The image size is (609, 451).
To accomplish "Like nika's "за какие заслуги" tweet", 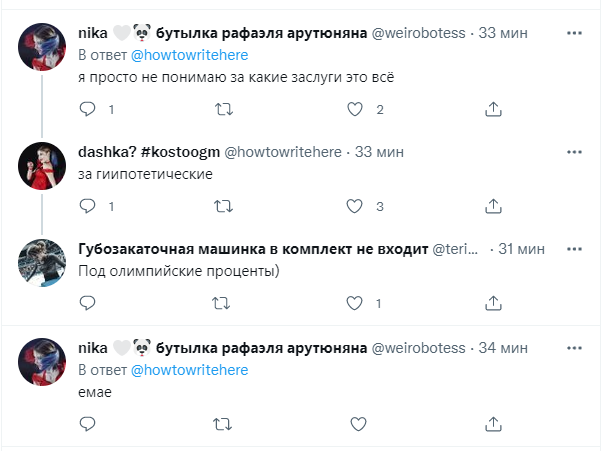I will [x=353, y=110].
